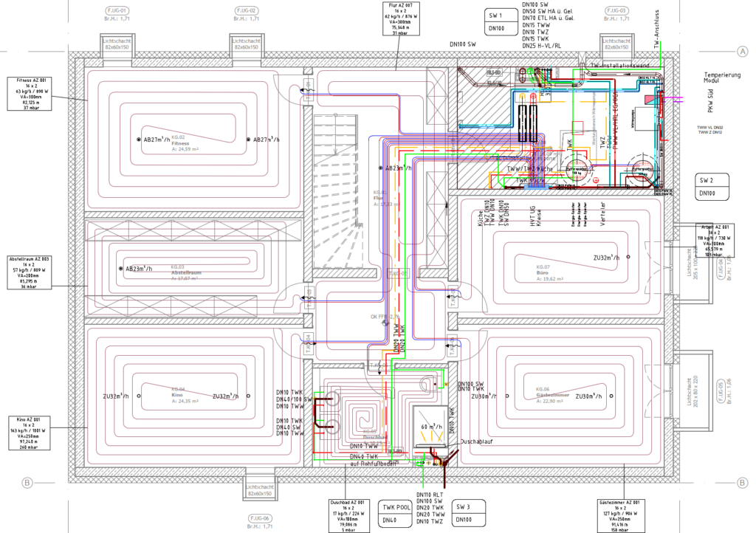Click the SW 2 DN100 tag
This screenshot has width=756, height=533.
[712, 187]
